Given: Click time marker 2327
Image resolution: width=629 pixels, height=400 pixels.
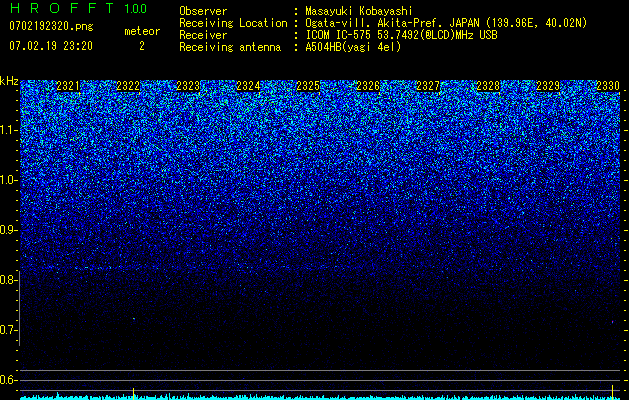Looking at the screenshot, I should pos(428,86).
